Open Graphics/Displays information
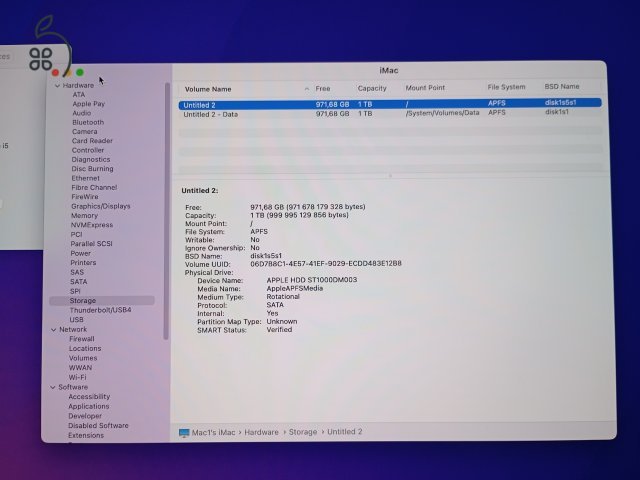 [100, 207]
